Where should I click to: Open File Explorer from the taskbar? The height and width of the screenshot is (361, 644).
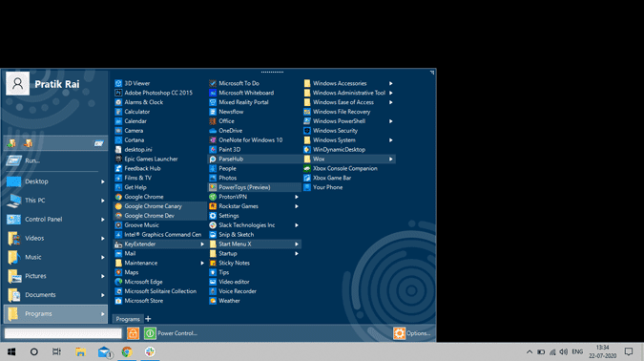click(x=80, y=352)
